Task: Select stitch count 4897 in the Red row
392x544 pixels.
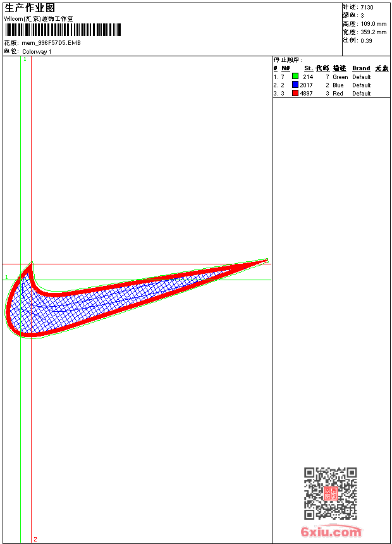Action: coord(306,94)
